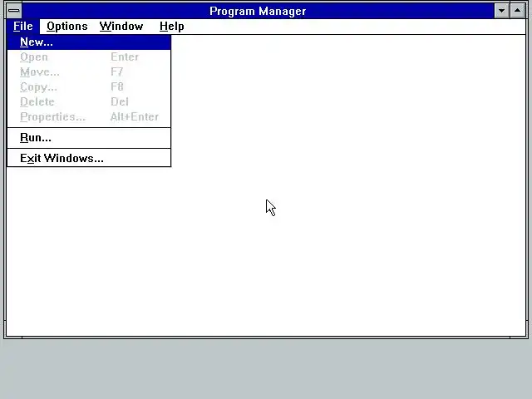532x399 pixels.
Task: Click the maximize arrow in title bar
Action: [517, 11]
